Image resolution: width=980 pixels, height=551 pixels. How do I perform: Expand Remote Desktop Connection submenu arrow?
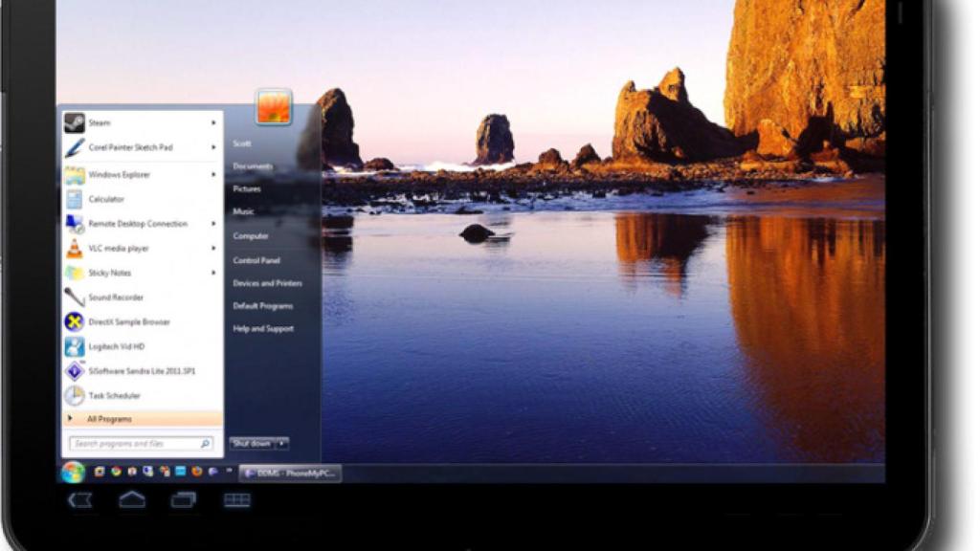tap(213, 224)
